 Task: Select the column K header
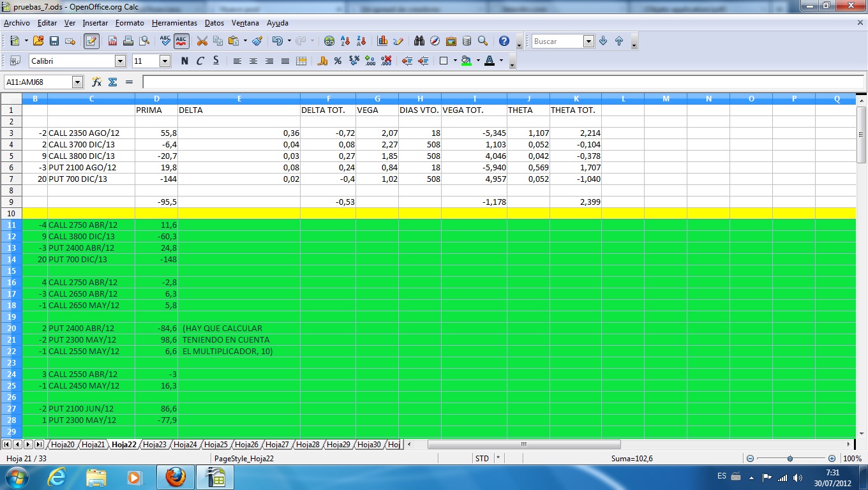tap(576, 98)
